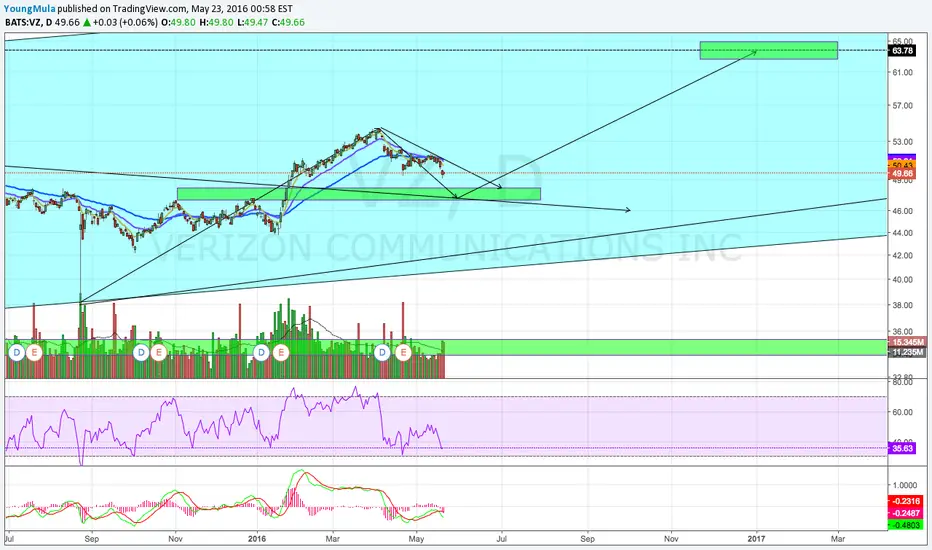Click the +0.03 (+0.06%) change text
This screenshot has height=550, width=932.
tap(125, 23)
